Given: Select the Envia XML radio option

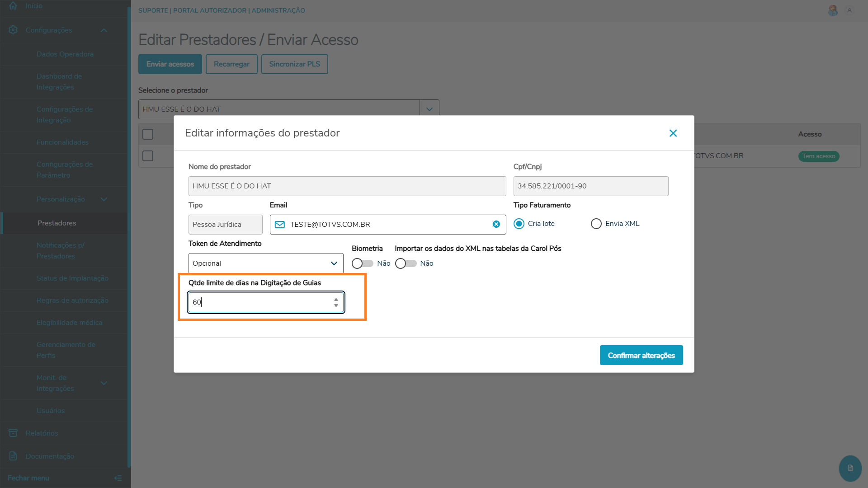Looking at the screenshot, I should tap(596, 224).
